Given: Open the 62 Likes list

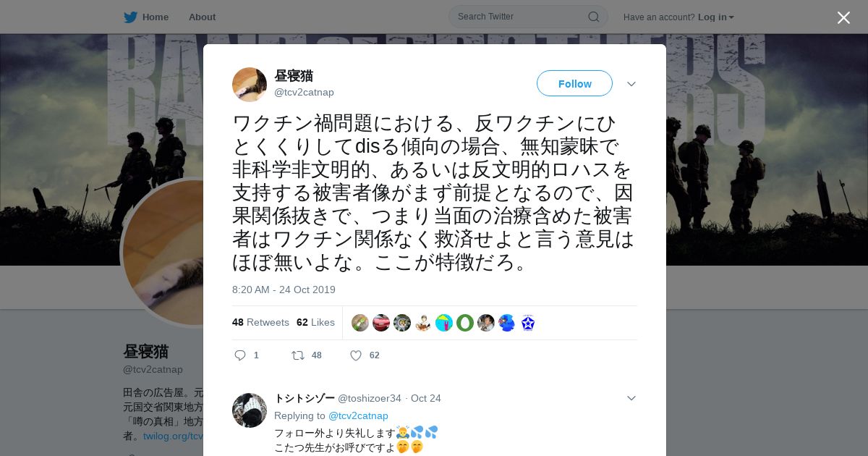Looking at the screenshot, I should pyautogui.click(x=315, y=322).
